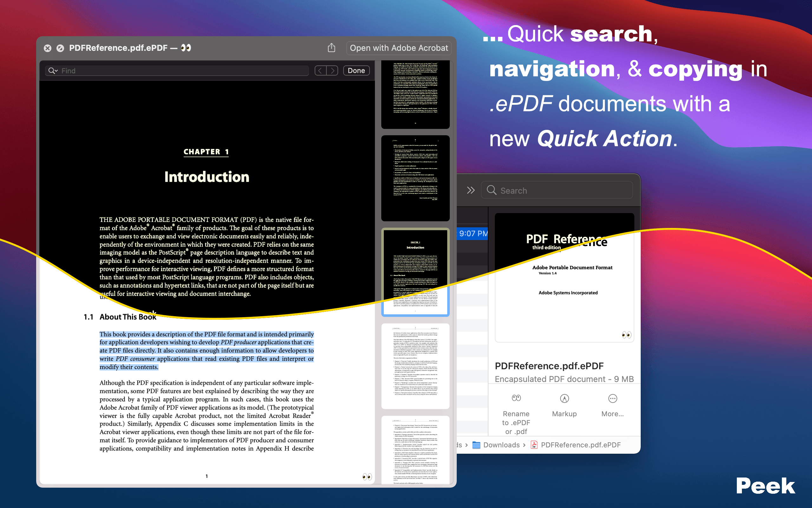Viewport: 812px width, 508px height.
Task: Click the "PDFReference.pdf.ePDF" title of the preview window
Action: click(118, 48)
